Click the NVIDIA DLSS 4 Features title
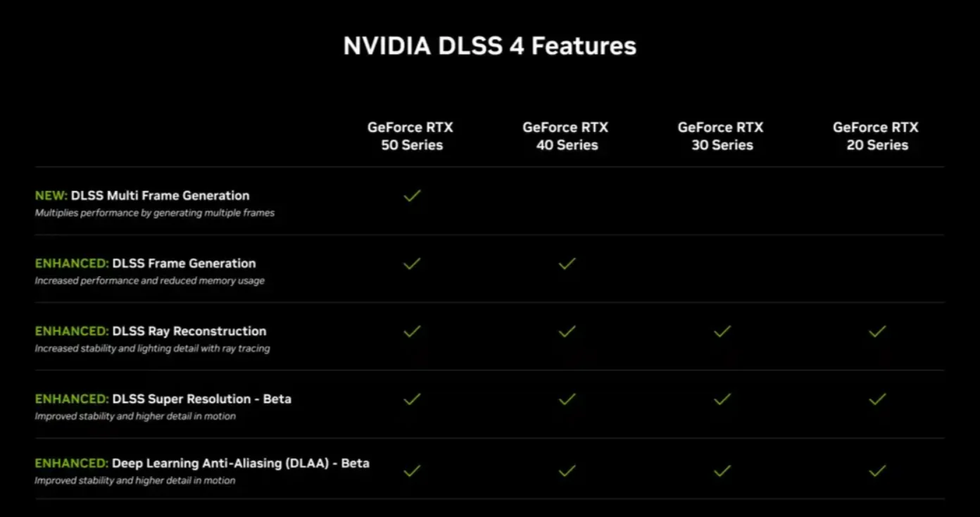 coord(489,46)
